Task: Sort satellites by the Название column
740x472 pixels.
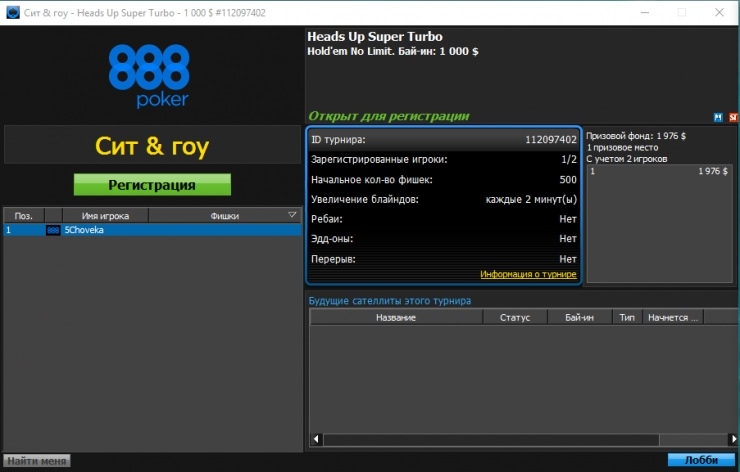Action: [x=396, y=317]
